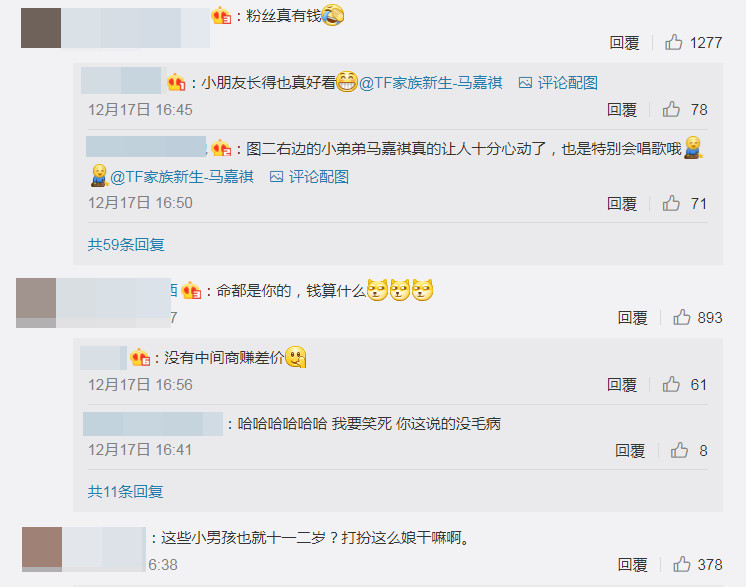Open avatar of 粉丝真有钱 commenter

(x=41, y=28)
